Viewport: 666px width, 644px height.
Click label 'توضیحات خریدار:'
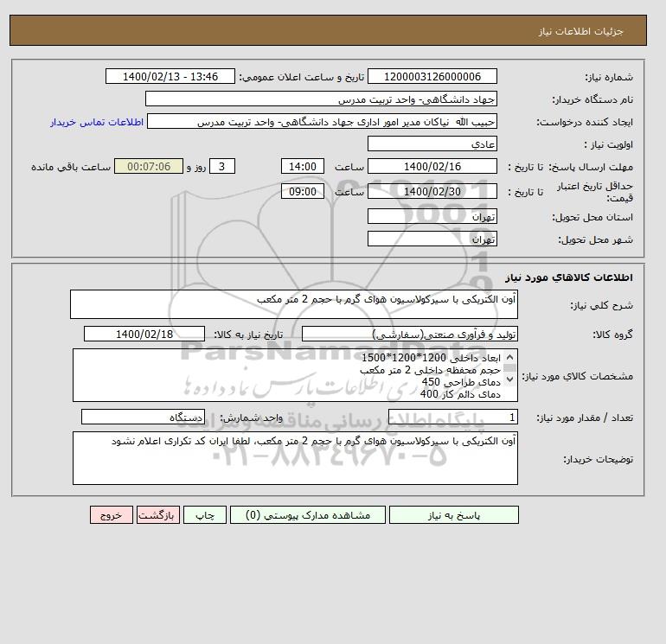pyautogui.click(x=598, y=459)
